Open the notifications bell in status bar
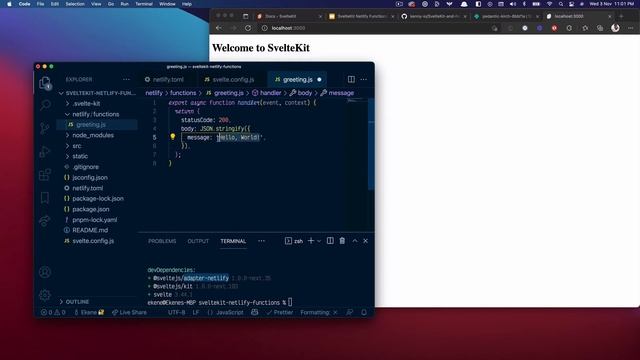Image resolution: width=640 pixels, height=360 pixels. [364, 312]
